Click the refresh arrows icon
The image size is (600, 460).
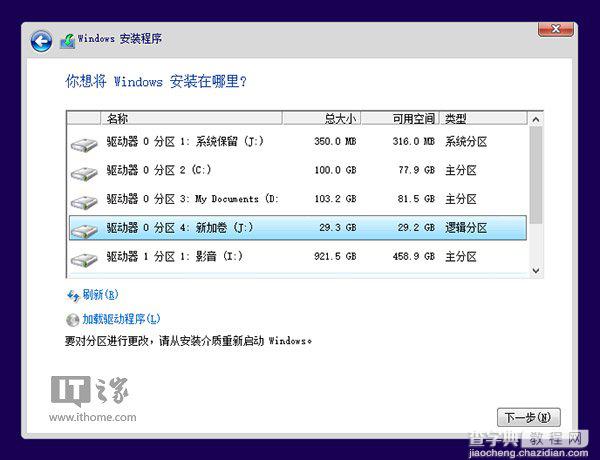pos(73,296)
